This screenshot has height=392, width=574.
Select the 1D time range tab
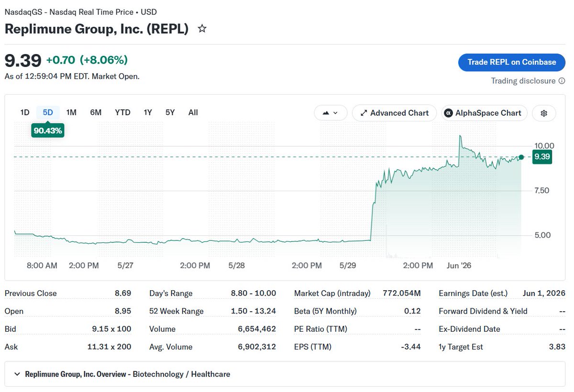tap(25, 112)
